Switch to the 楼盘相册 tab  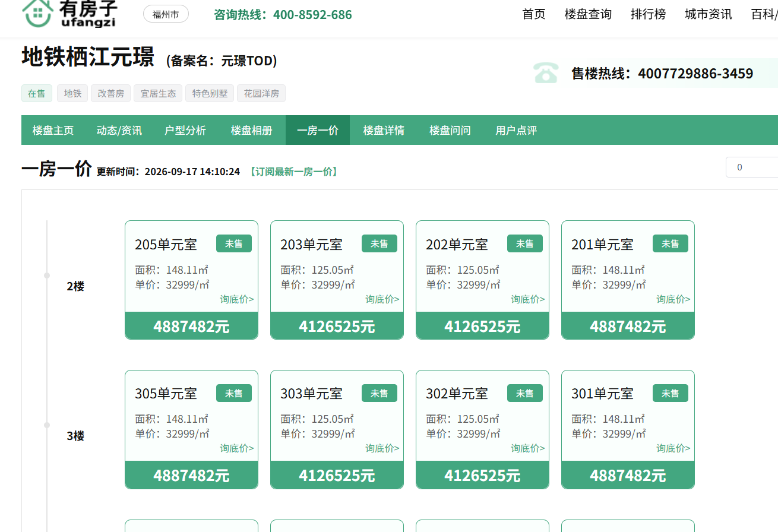pos(252,130)
